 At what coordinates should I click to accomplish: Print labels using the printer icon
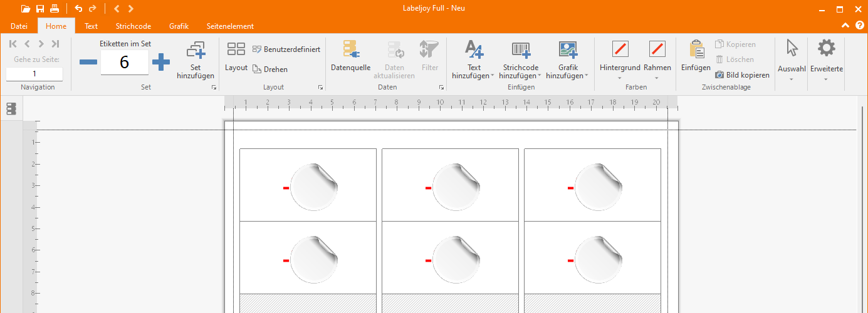point(55,9)
